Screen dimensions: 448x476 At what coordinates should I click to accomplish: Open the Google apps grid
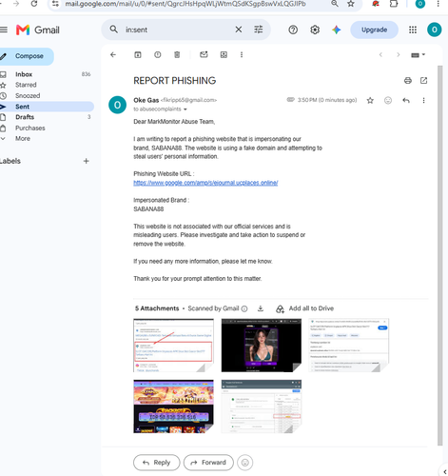coord(413,30)
